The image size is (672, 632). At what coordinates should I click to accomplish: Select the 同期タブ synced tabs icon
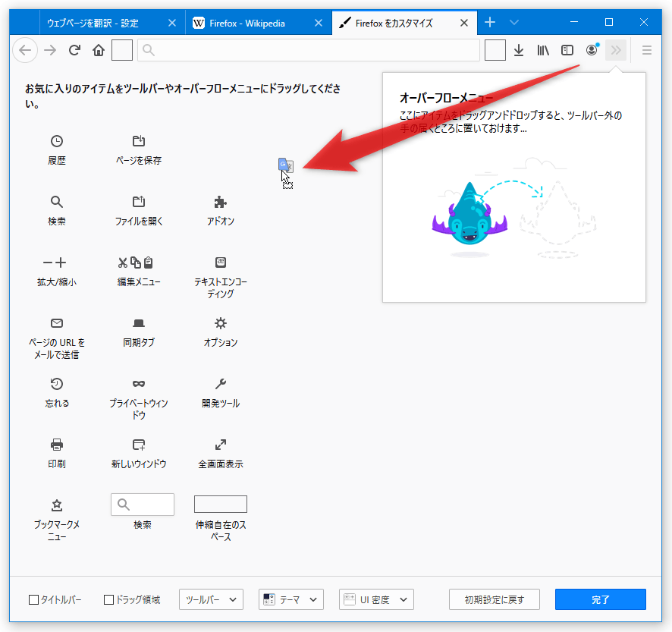point(139,323)
